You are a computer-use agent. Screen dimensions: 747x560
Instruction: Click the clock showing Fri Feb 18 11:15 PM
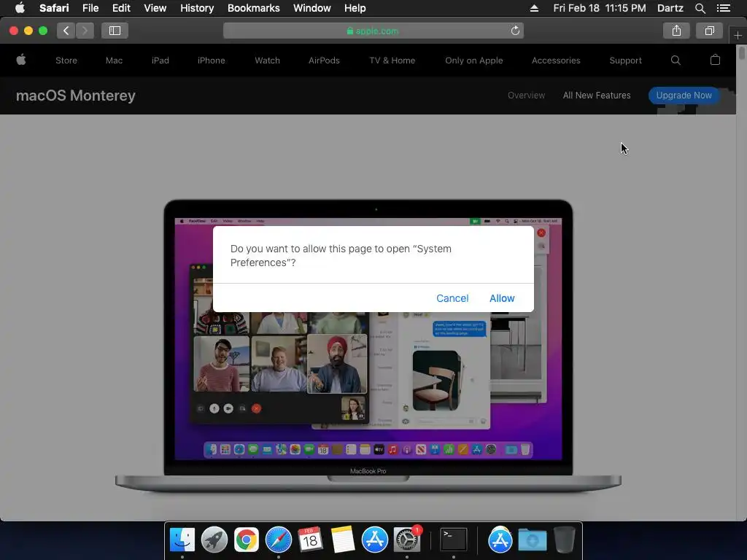pyautogui.click(x=600, y=8)
